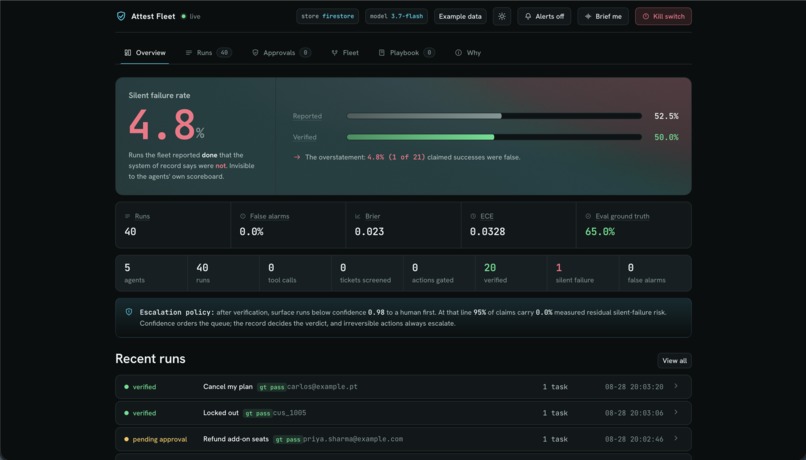This screenshot has height=460, width=806.
Task: Click the power icon in Kill switch
Action: point(646,16)
